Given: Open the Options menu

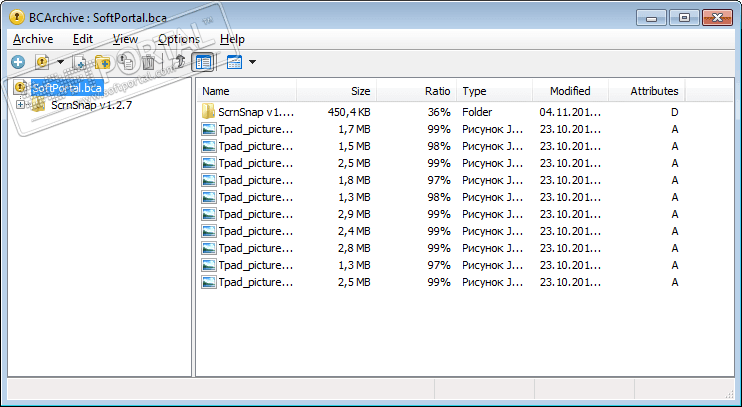Looking at the screenshot, I should (179, 39).
